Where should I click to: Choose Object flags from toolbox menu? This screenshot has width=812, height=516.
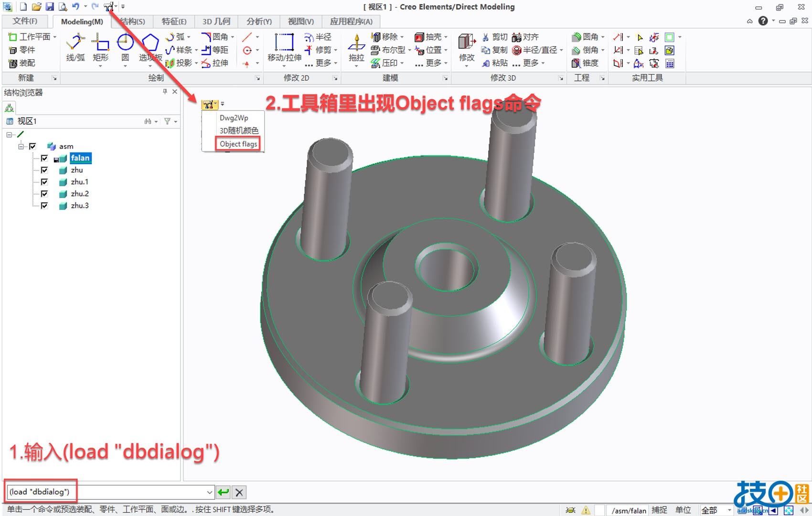point(238,144)
